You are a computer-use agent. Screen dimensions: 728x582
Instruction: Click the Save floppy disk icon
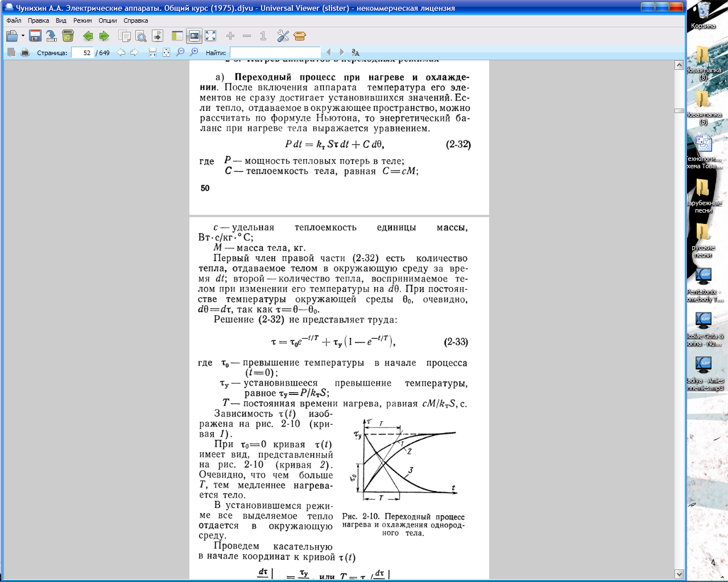click(x=35, y=36)
